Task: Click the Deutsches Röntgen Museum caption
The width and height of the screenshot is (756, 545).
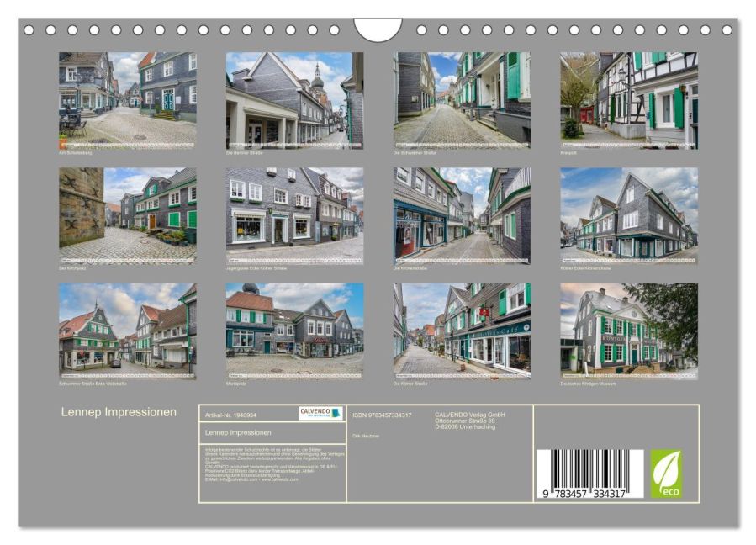Action: pos(588,384)
